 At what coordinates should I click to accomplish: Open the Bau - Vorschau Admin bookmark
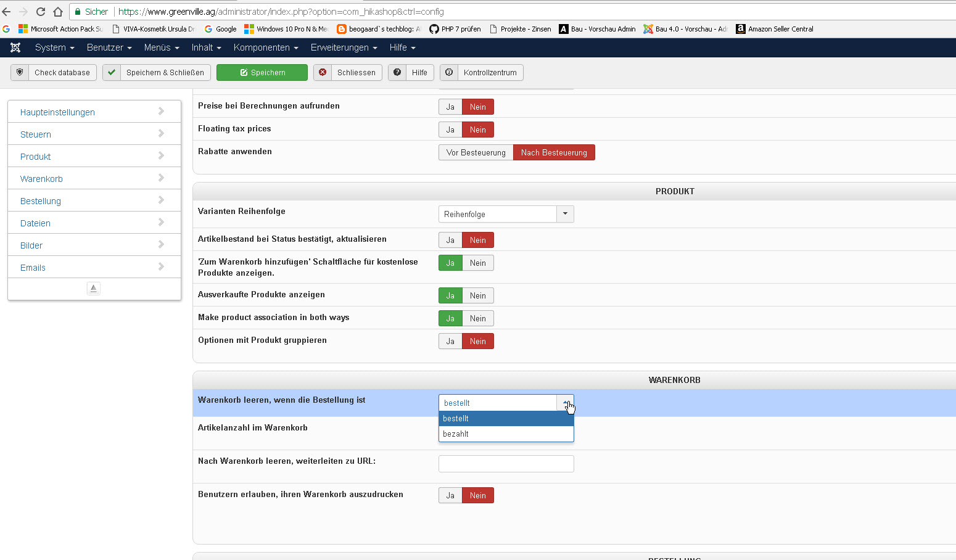tap(597, 29)
